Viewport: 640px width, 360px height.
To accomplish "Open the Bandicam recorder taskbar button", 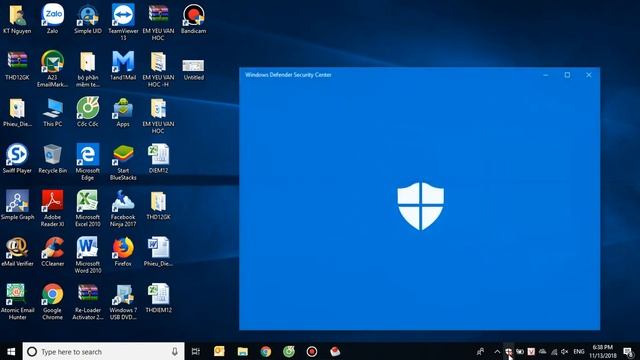I will 312,351.
